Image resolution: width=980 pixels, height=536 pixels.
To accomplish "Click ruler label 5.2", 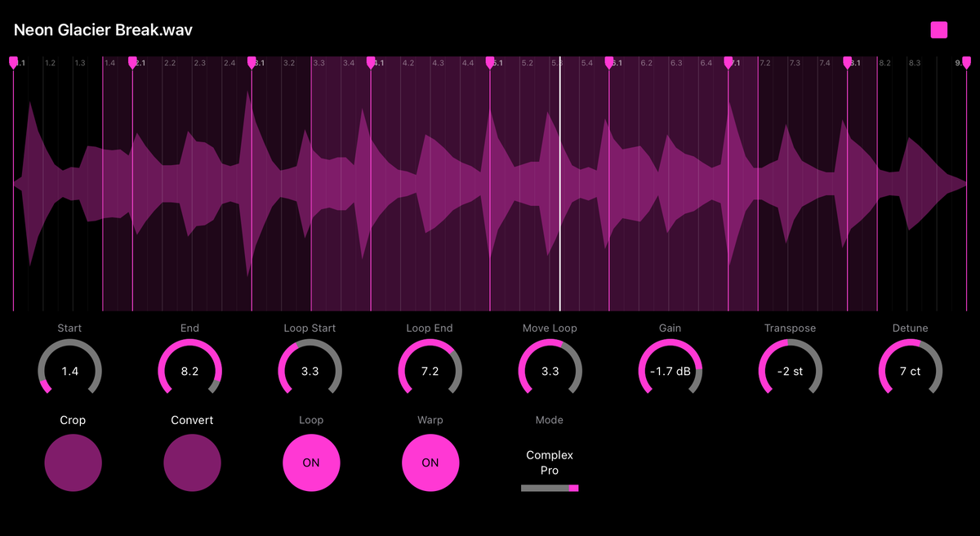I will (528, 63).
